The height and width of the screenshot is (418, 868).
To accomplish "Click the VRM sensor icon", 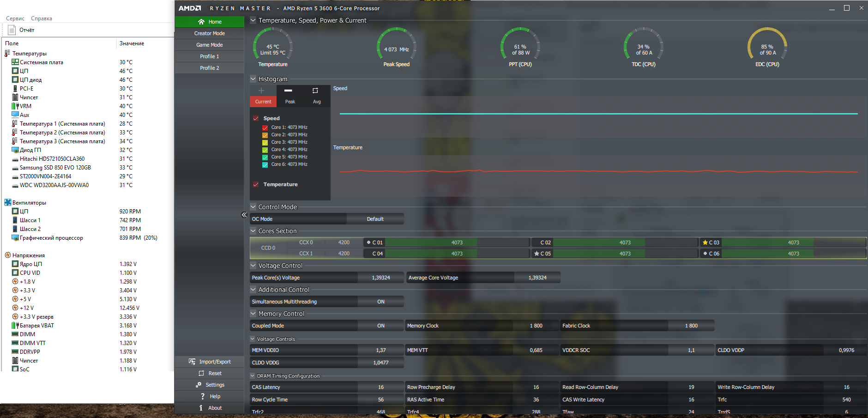I will 15,106.
